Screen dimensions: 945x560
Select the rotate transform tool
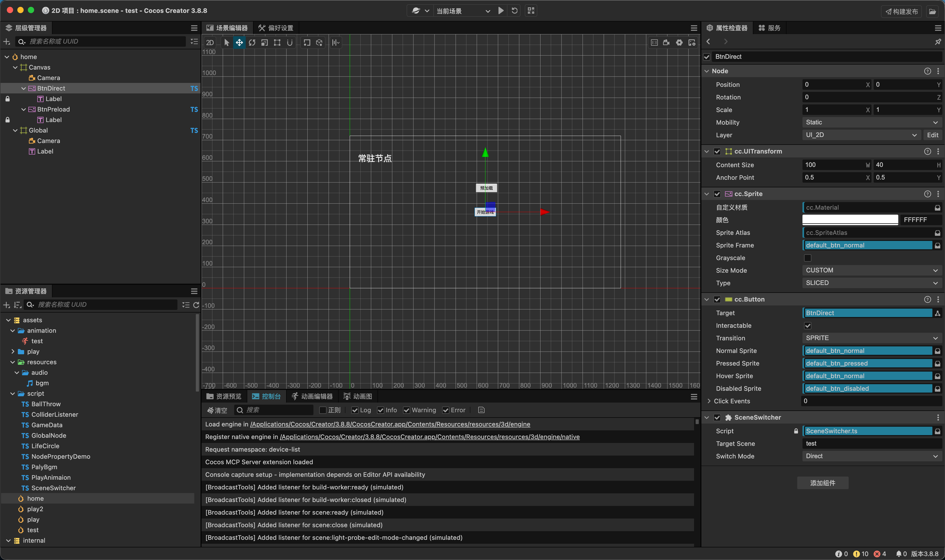pyautogui.click(x=252, y=43)
